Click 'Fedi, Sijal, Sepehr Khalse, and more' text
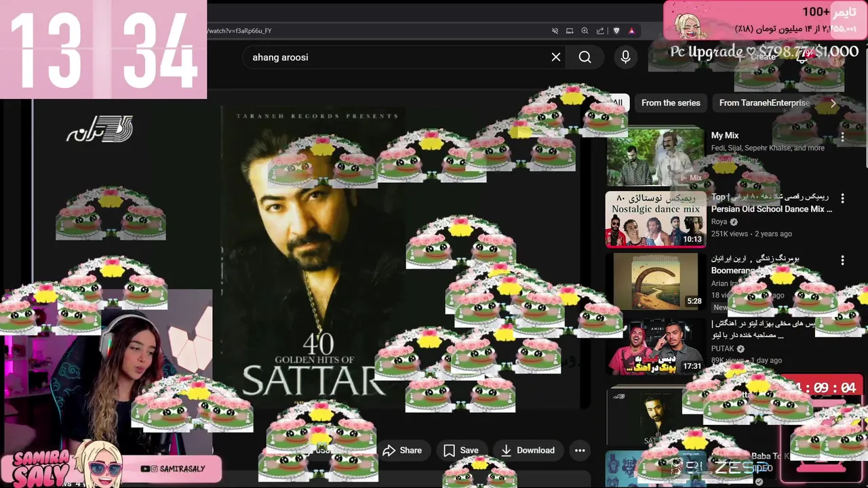The height and width of the screenshot is (488, 868). 768,148
